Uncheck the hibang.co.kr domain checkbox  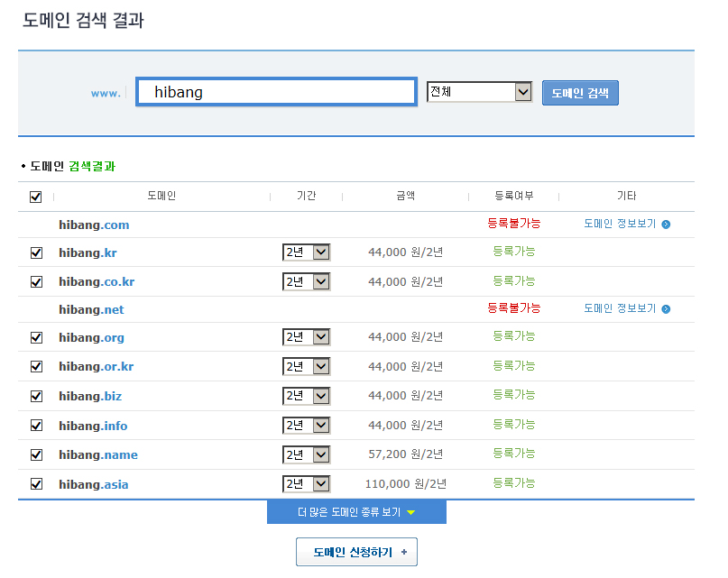click(x=36, y=282)
